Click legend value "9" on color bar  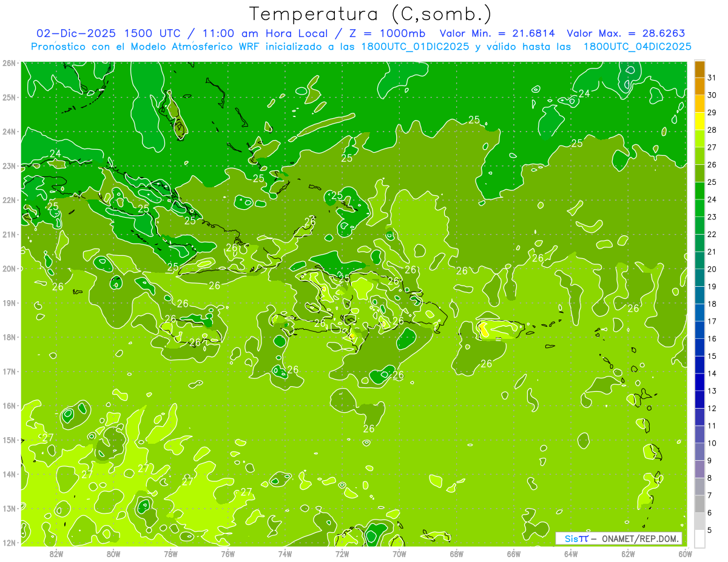(710, 460)
